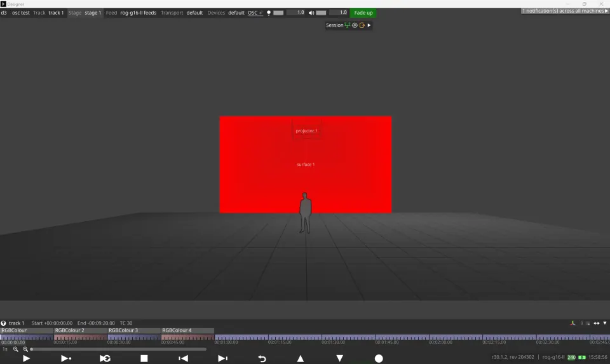Jump to previous section button
610x364 pixels.
(x=183, y=358)
